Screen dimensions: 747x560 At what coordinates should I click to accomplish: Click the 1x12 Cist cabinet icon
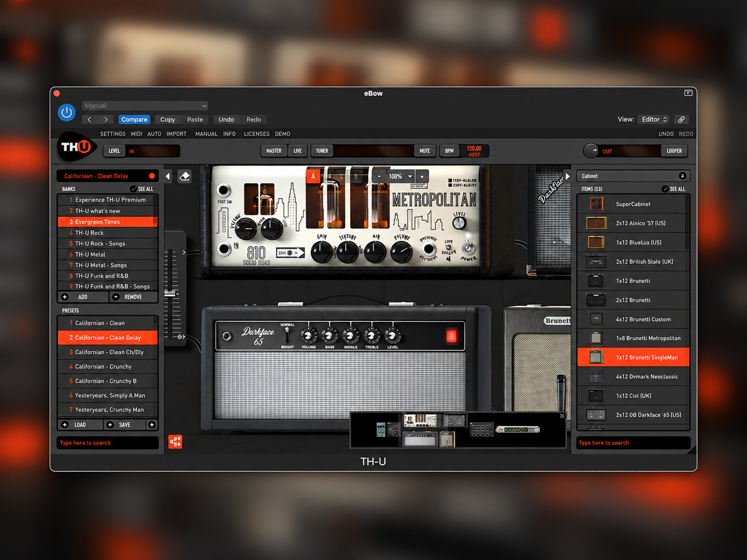[x=596, y=396]
